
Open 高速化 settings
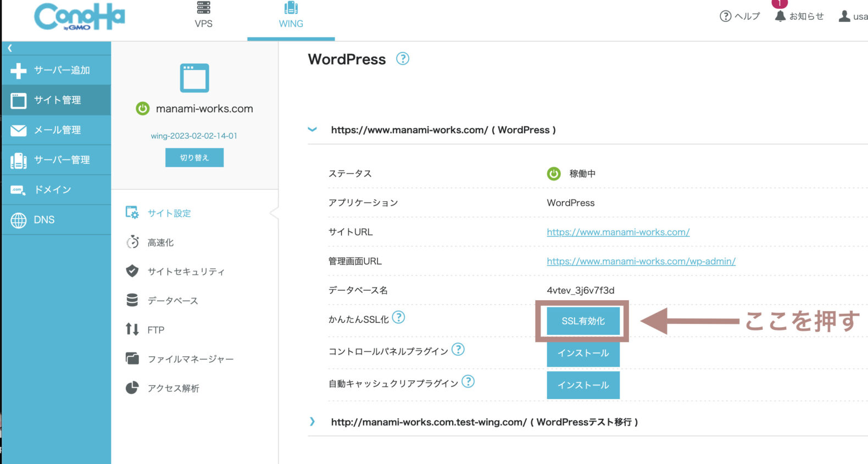click(160, 242)
